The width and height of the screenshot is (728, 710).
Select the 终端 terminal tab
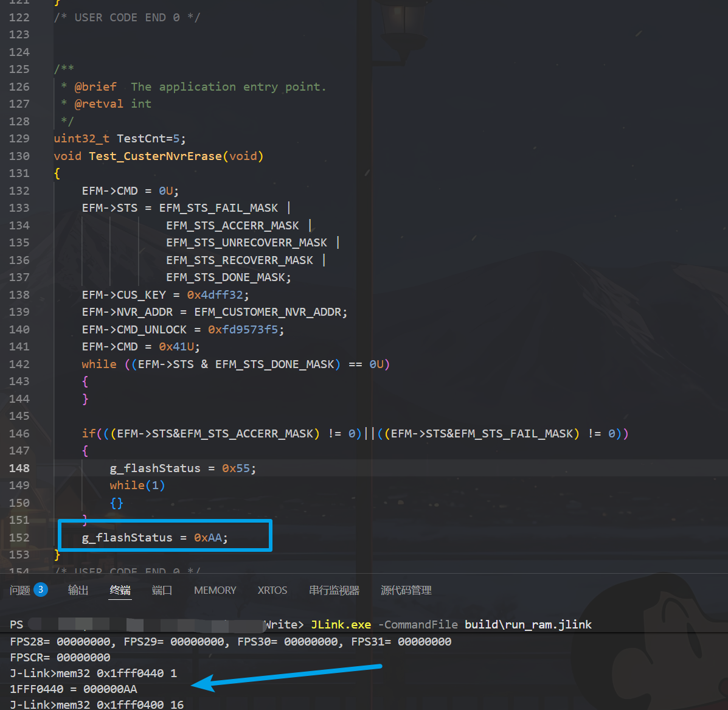(120, 590)
